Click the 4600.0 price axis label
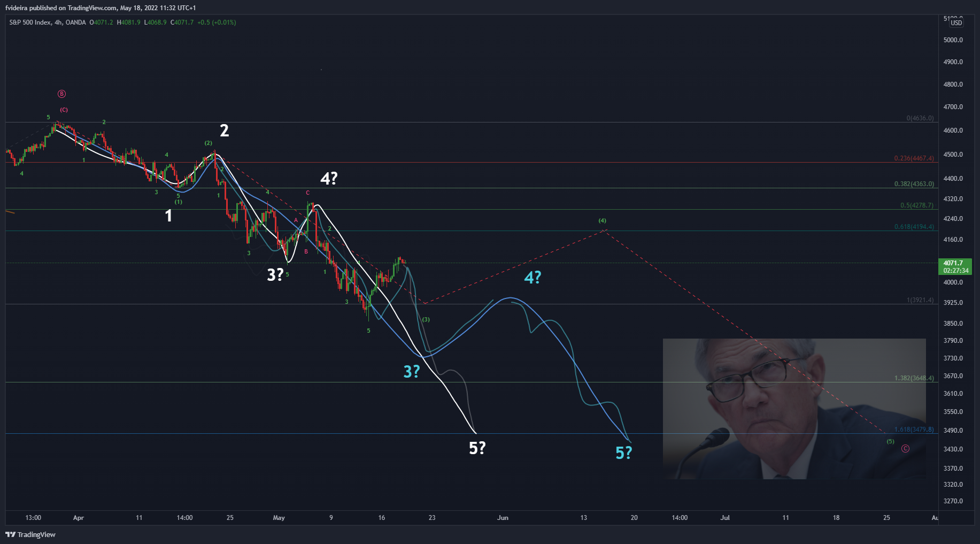Image resolution: width=980 pixels, height=544 pixels. (953, 131)
